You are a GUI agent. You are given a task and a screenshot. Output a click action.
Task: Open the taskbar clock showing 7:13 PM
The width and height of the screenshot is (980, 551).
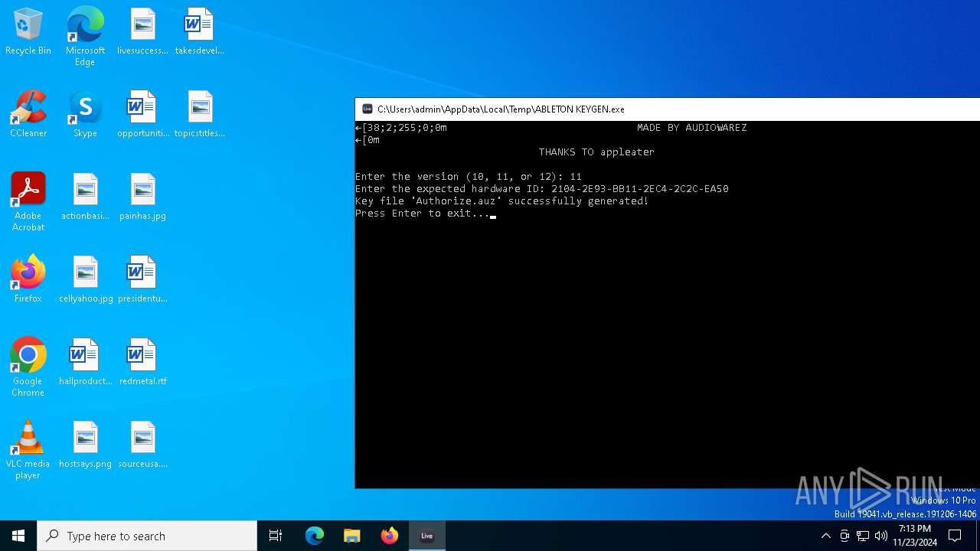915,536
